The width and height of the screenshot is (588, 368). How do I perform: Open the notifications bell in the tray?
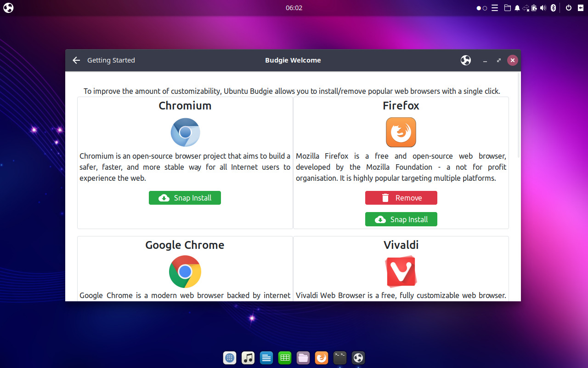coord(517,8)
